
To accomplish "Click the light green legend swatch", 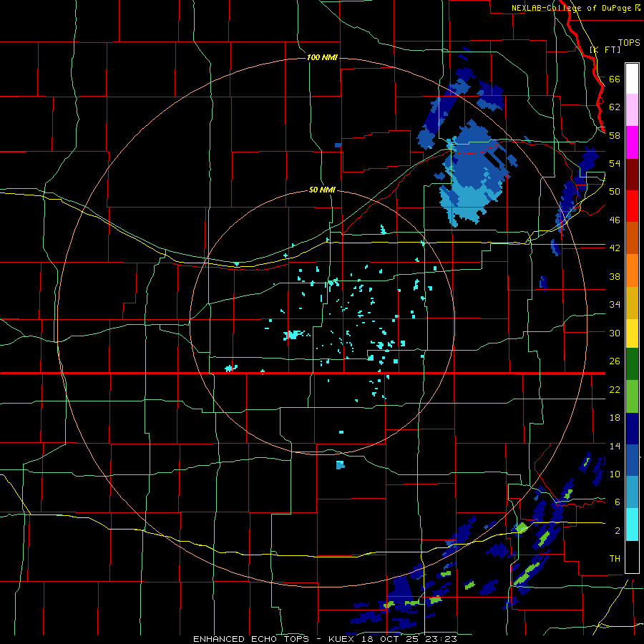I will tap(632, 396).
